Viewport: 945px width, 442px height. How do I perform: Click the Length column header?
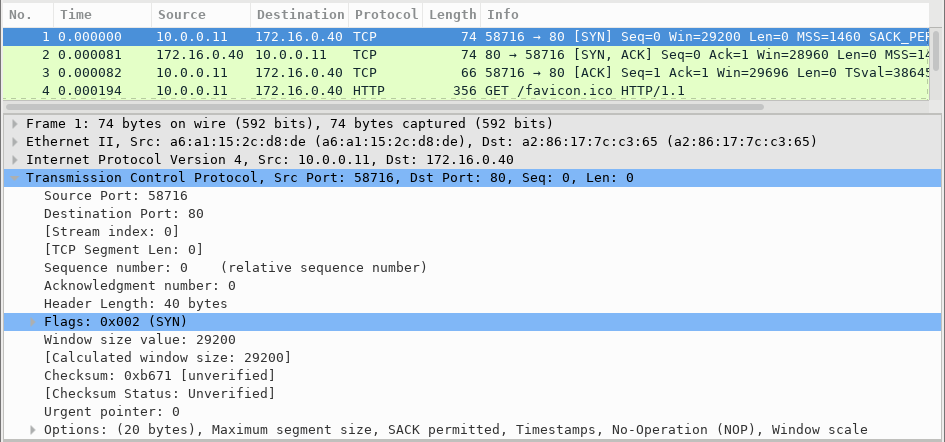point(451,15)
